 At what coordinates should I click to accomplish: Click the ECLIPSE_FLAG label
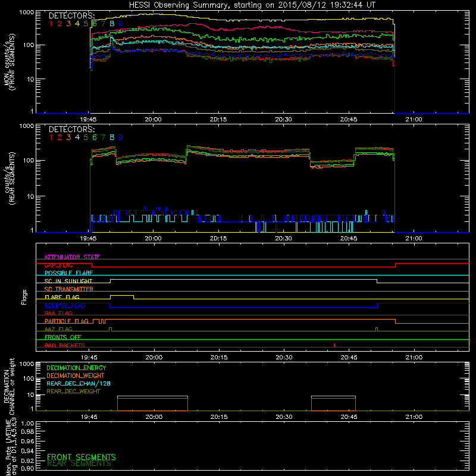[65, 305]
